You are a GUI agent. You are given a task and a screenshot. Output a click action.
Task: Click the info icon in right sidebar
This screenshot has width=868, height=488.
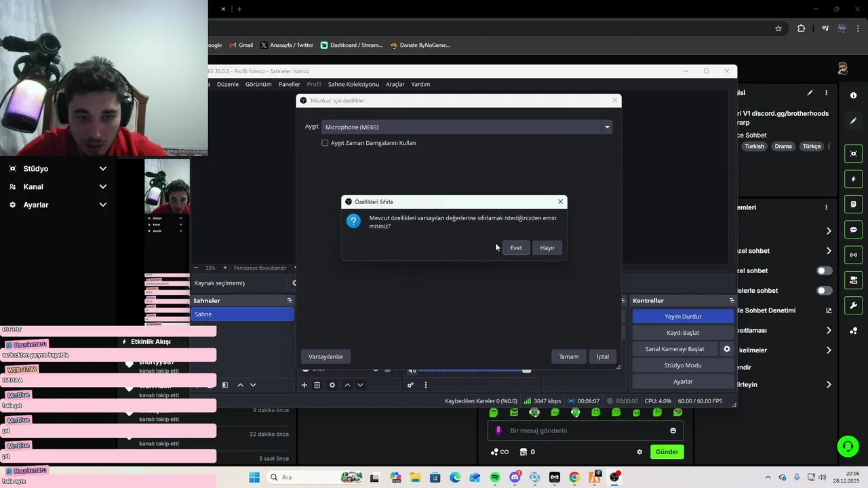coord(853,96)
